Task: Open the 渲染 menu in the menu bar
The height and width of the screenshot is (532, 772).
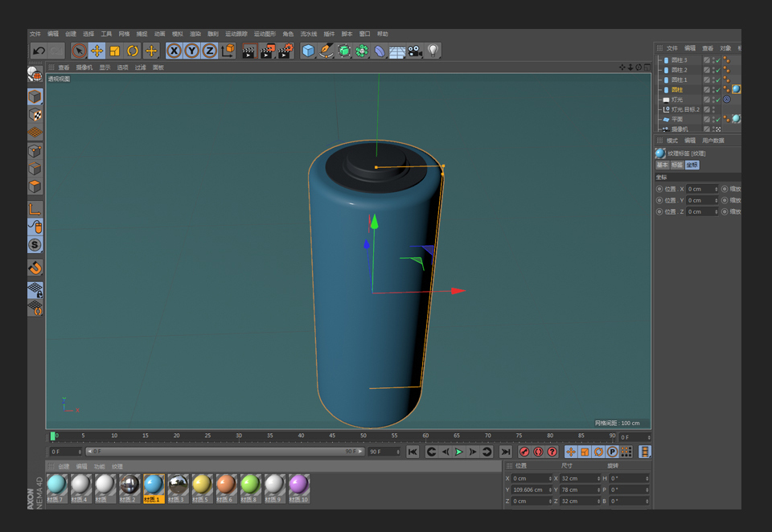Action: 197,34
